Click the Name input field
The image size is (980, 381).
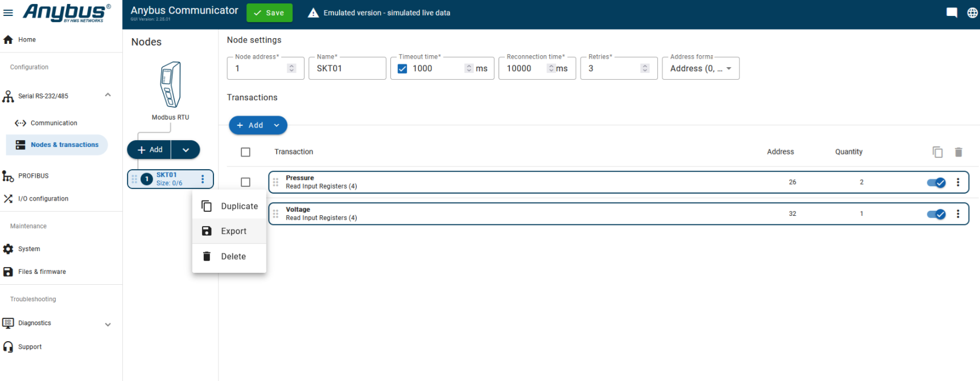pyautogui.click(x=347, y=68)
